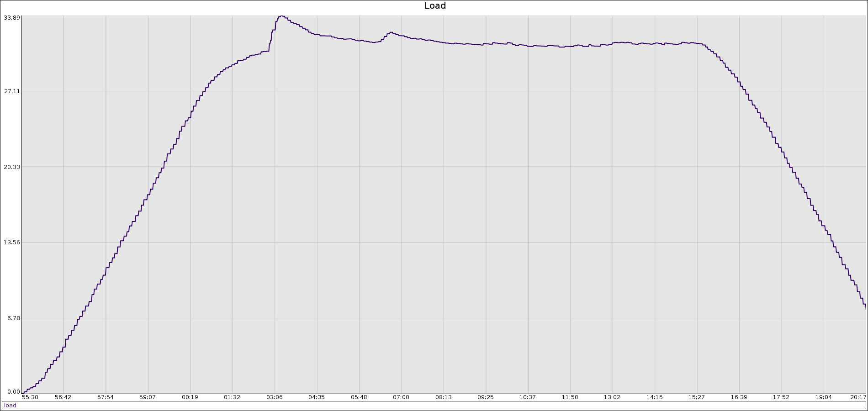Image resolution: width=868 pixels, height=411 pixels.
Task: Click the 33.89 y-axis label
Action: [12, 18]
